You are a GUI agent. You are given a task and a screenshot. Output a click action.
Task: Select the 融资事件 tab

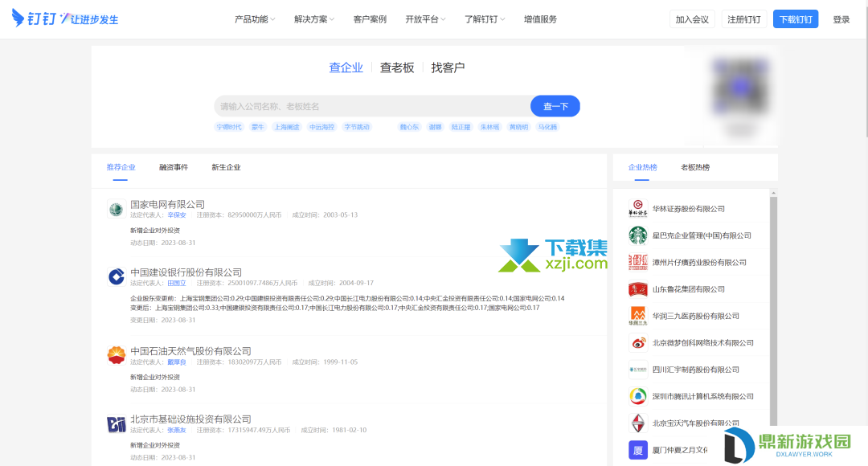[x=174, y=167]
